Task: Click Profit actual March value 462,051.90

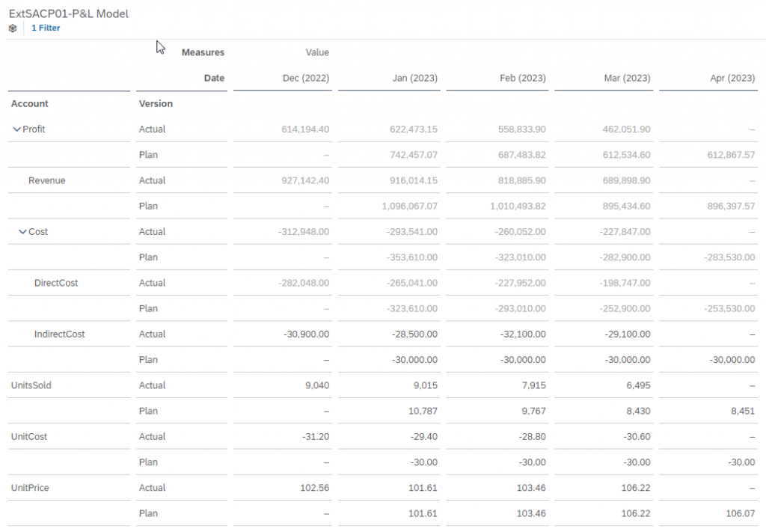Action: coord(627,129)
